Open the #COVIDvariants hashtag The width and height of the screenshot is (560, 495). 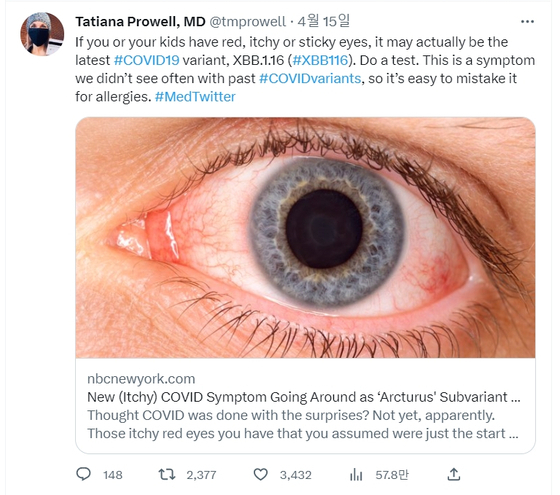(x=310, y=78)
